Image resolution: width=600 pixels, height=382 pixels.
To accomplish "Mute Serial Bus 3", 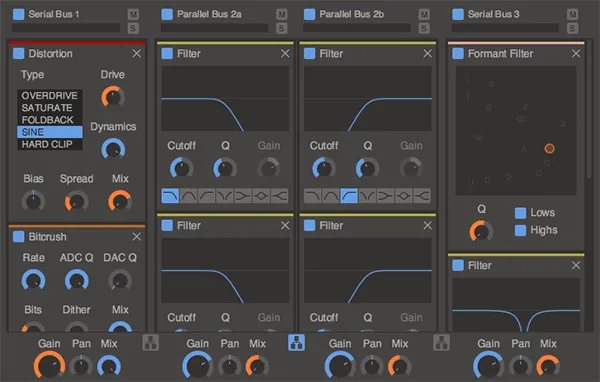I will pyautogui.click(x=572, y=15).
